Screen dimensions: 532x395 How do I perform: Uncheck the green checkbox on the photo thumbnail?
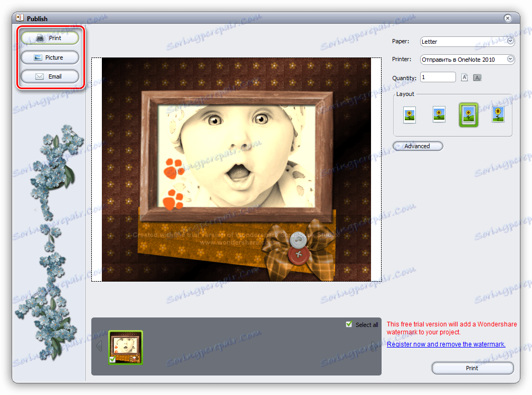point(112,358)
